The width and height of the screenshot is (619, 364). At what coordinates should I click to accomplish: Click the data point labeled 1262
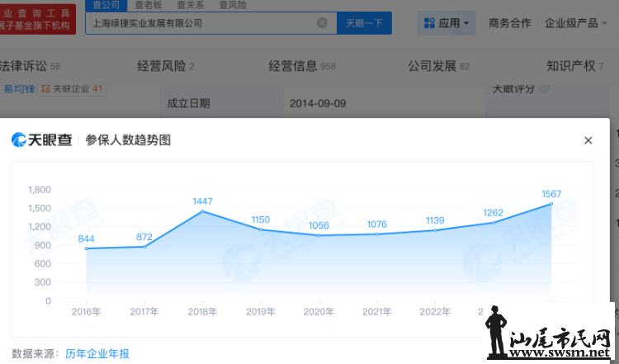coord(493,223)
